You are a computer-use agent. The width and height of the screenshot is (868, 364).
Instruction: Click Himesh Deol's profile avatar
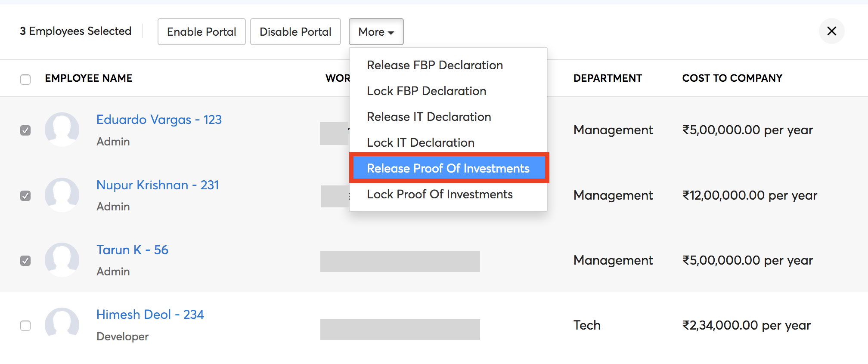[x=62, y=324]
